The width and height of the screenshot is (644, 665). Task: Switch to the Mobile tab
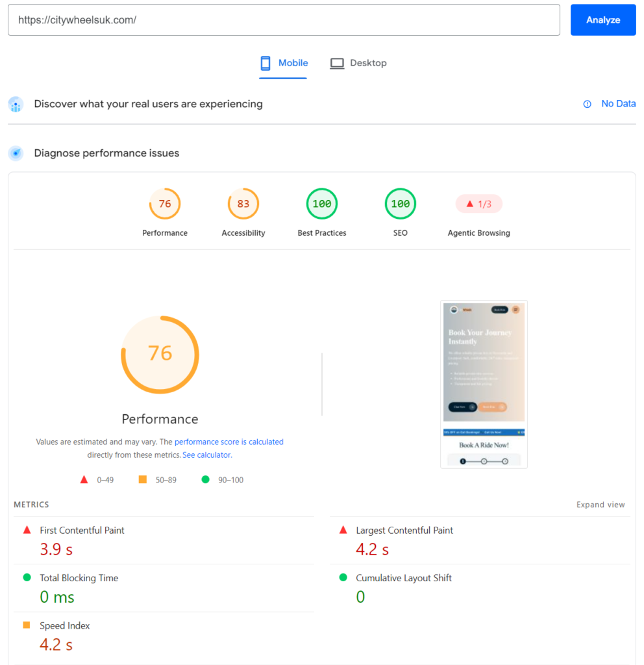tap(283, 63)
